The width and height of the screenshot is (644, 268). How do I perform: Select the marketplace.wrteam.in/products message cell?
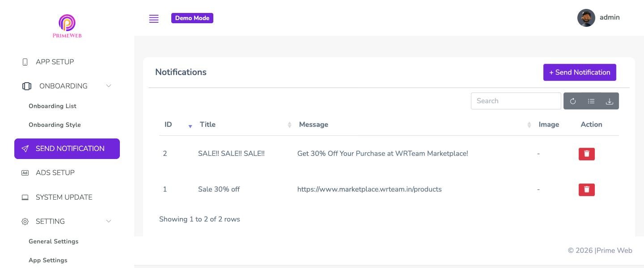(x=369, y=189)
